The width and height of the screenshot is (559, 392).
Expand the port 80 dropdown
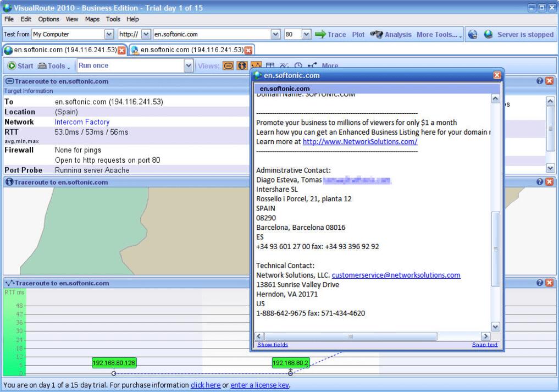click(x=306, y=34)
